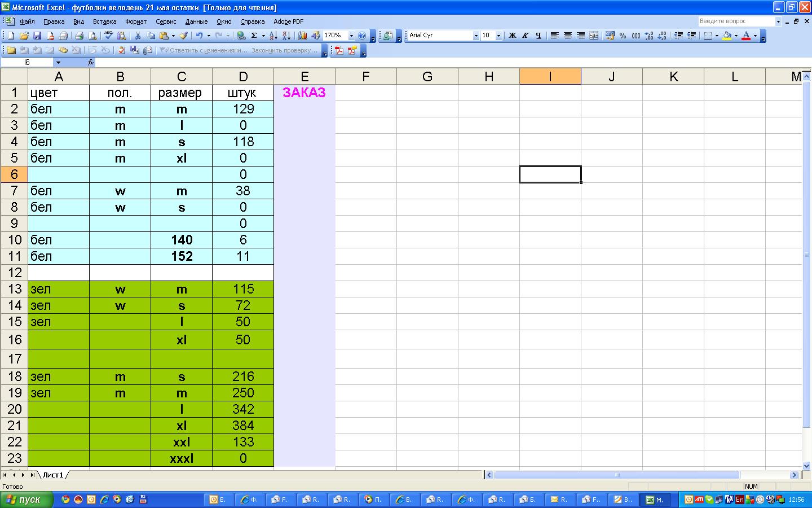Viewport: 812px width, 508px height.
Task: Open the font size dropdown arrow
Action: click(x=498, y=36)
